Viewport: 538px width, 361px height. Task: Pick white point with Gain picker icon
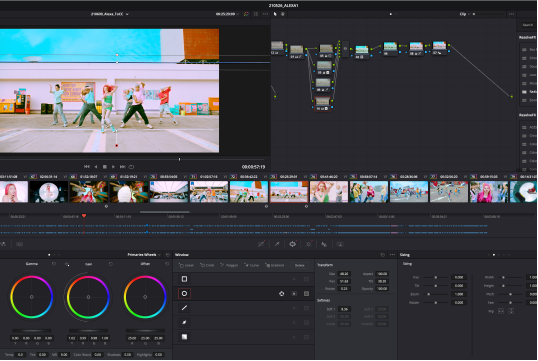(67, 264)
